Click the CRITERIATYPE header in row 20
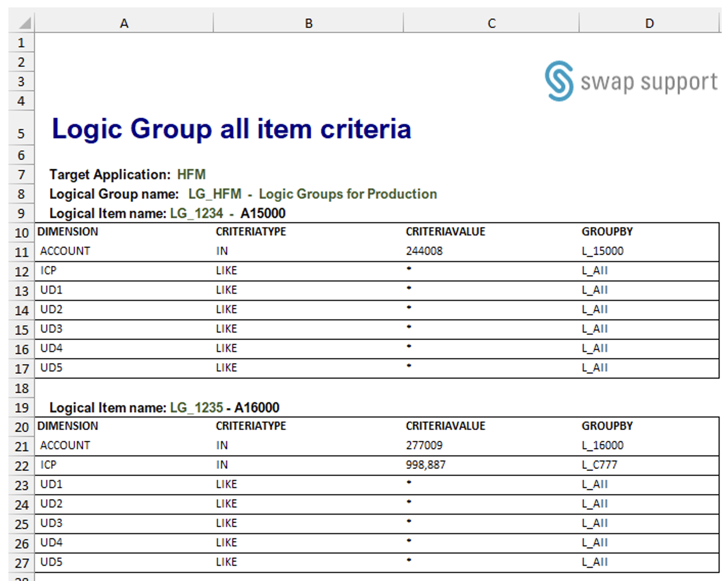The height and width of the screenshot is (581, 728). point(251,425)
